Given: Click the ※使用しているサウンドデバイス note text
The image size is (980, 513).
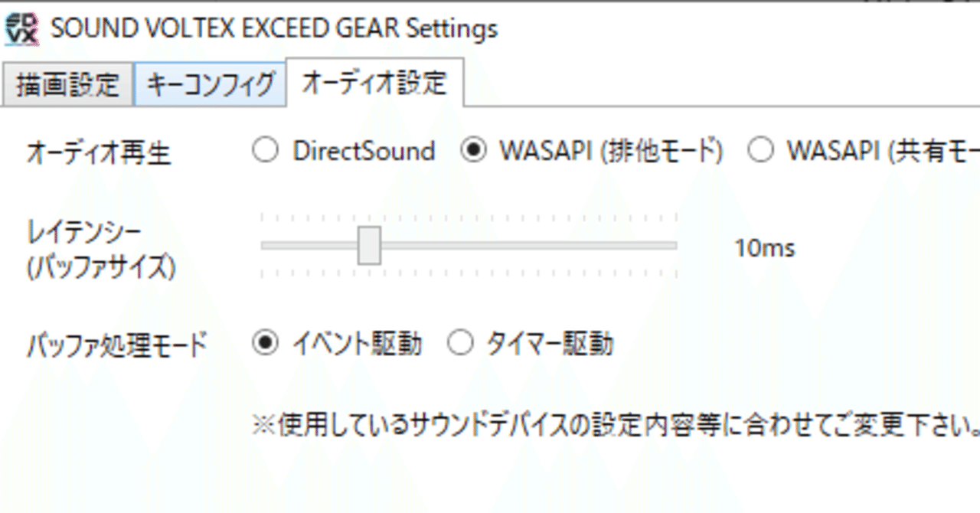Looking at the screenshot, I should tap(616, 424).
